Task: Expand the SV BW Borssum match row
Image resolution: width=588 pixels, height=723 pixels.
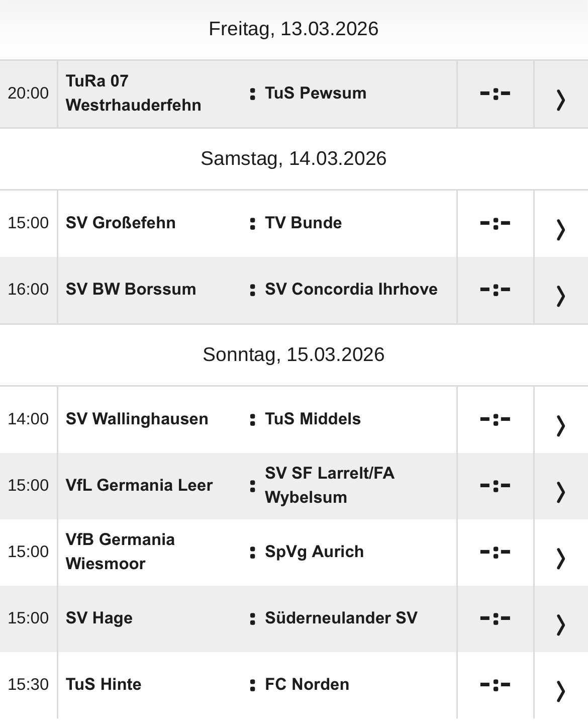Action: (560, 289)
